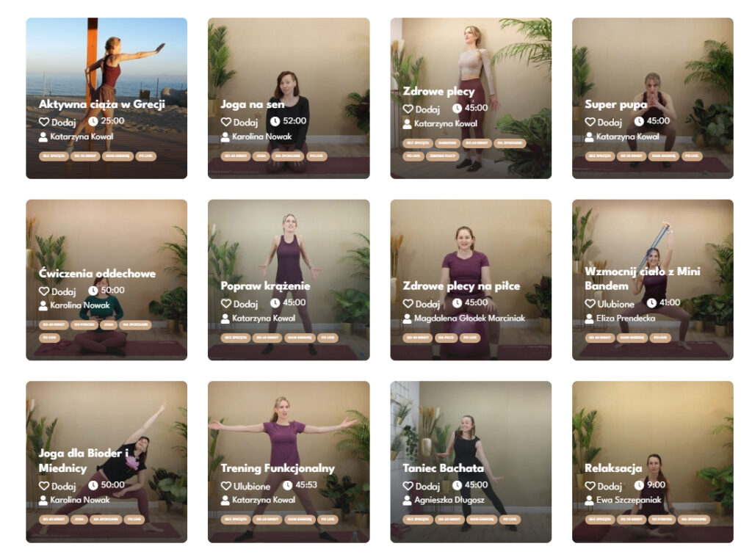Image resolution: width=752 pixels, height=560 pixels.
Task: Click the heart icon on Super pupa card
Action: pos(590,123)
